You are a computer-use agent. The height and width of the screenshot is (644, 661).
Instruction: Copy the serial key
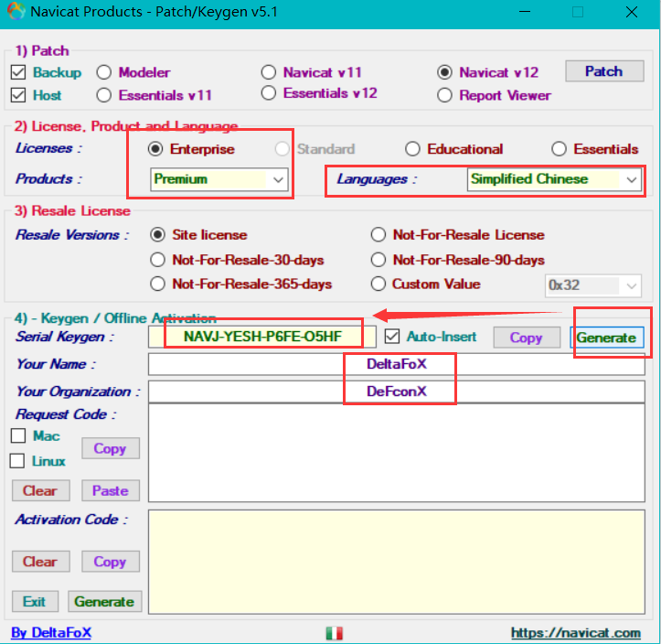pyautogui.click(x=527, y=338)
